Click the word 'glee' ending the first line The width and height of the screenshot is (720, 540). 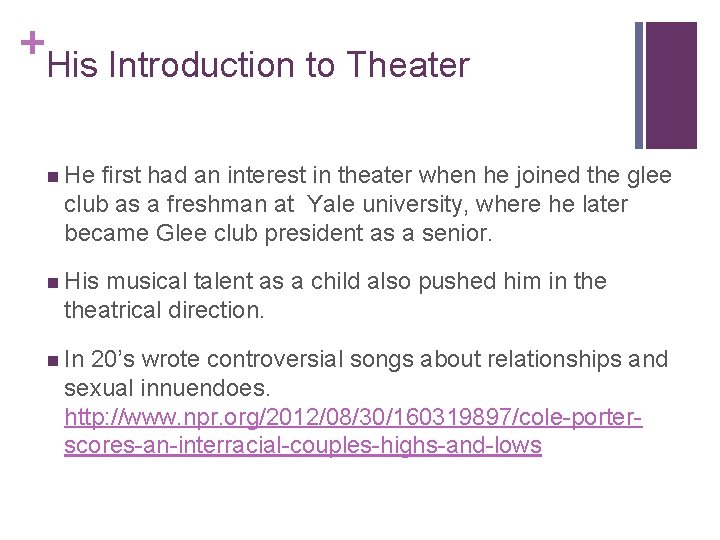coord(648,177)
